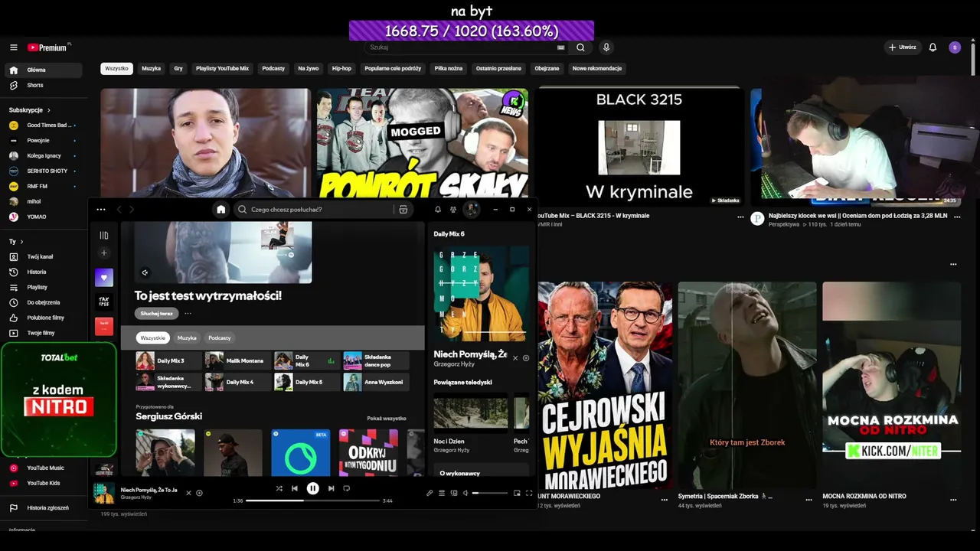
Task: Click Spotify Home button
Action: pyautogui.click(x=221, y=209)
